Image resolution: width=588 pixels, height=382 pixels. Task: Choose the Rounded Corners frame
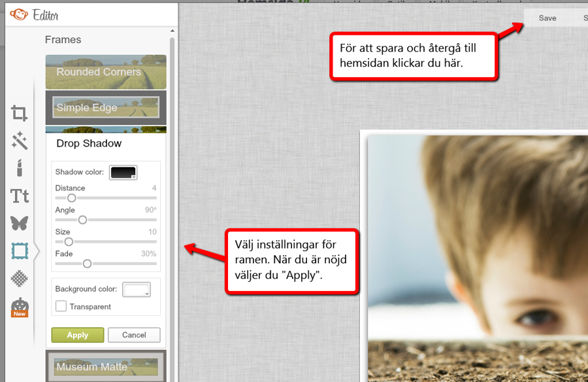(106, 72)
